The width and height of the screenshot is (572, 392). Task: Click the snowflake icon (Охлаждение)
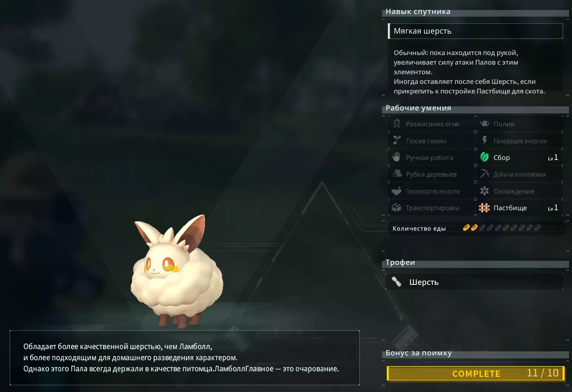[x=484, y=191]
